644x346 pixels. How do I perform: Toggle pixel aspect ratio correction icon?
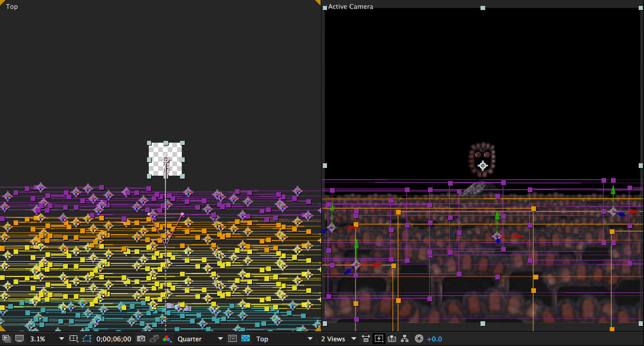point(365,338)
